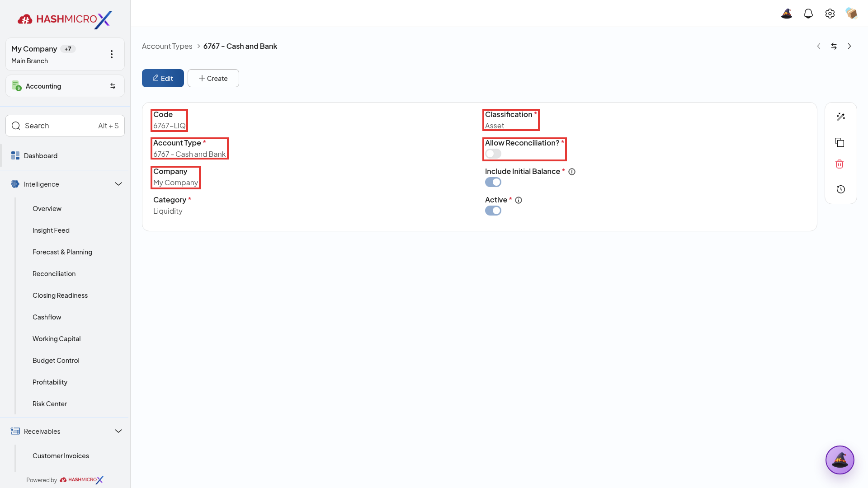Open Working Capital in the sidebar
868x488 pixels.
[x=57, y=339]
